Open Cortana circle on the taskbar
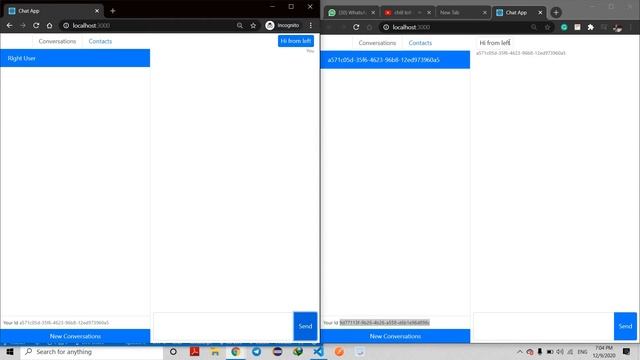The width and height of the screenshot is (640, 360). tap(173, 352)
